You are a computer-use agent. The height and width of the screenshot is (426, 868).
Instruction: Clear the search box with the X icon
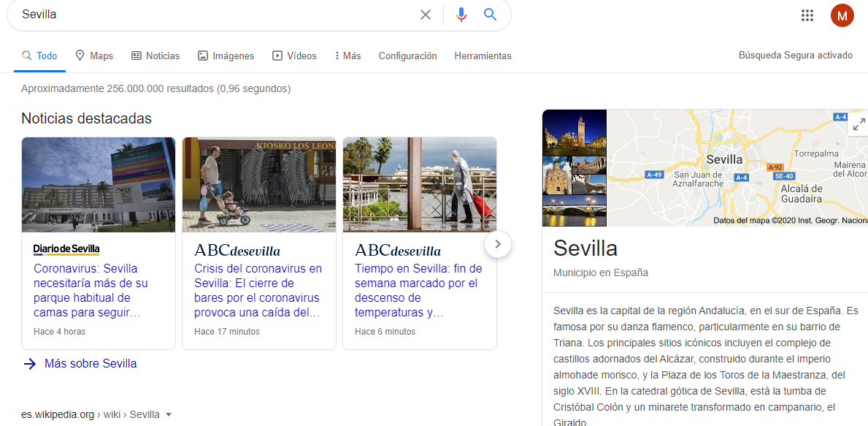[426, 15]
